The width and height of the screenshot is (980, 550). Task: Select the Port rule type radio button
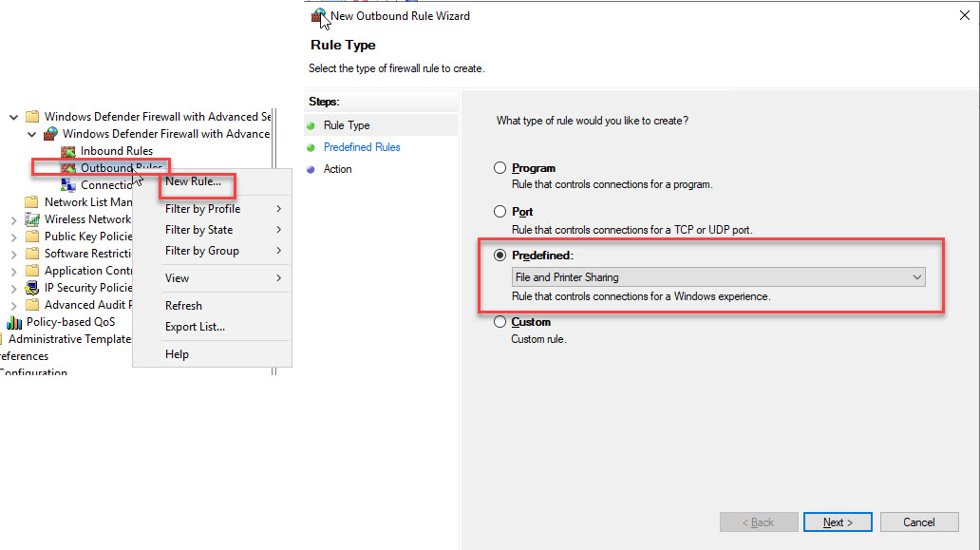click(x=500, y=212)
